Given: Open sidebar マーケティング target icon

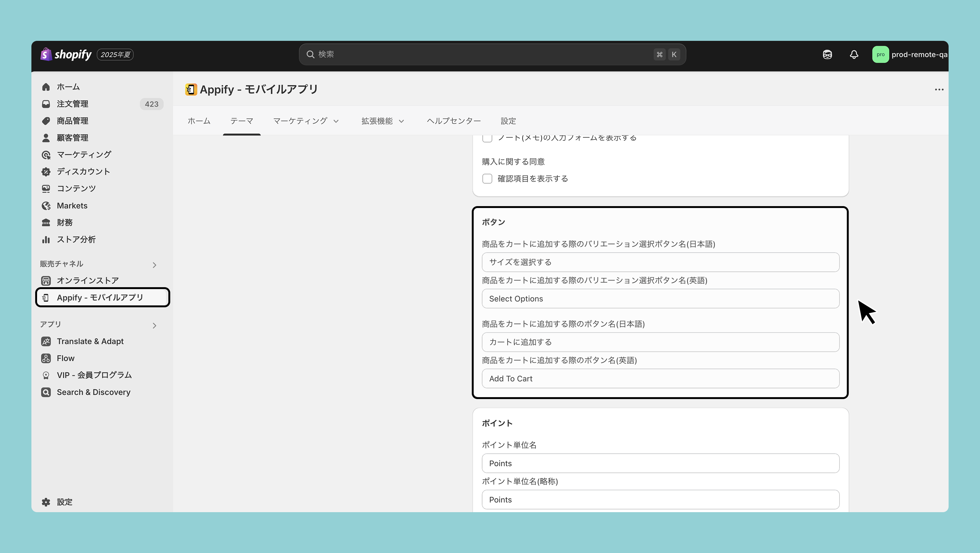Looking at the screenshot, I should point(46,155).
